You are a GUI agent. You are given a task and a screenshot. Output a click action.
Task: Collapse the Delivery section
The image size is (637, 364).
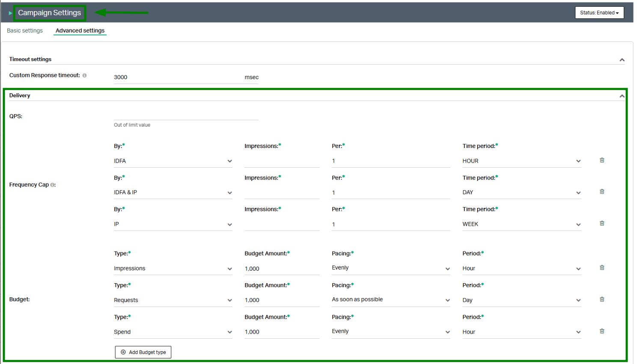[622, 96]
